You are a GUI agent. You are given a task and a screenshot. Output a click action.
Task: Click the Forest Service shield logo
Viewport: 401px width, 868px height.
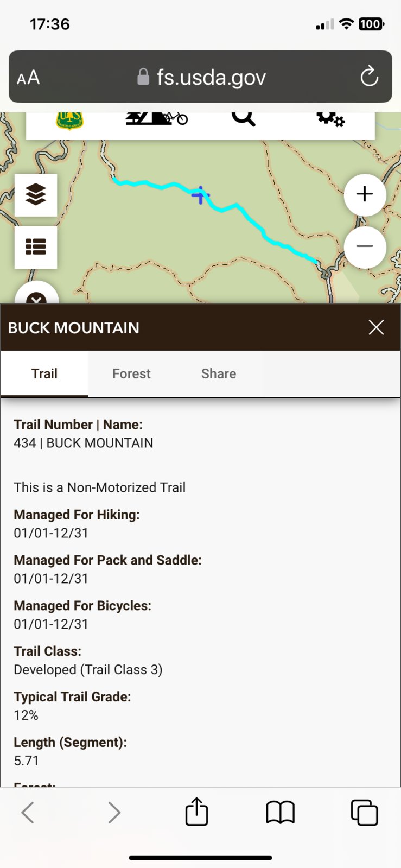[x=69, y=119]
